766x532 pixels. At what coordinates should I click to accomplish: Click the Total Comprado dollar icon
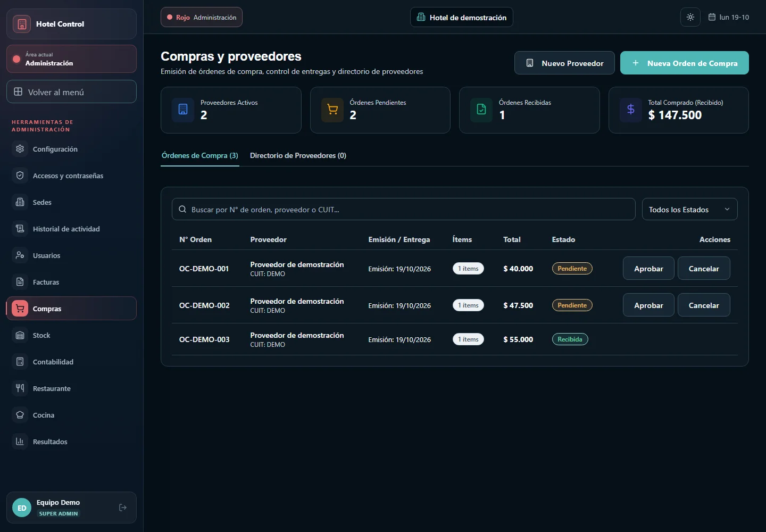(x=631, y=110)
